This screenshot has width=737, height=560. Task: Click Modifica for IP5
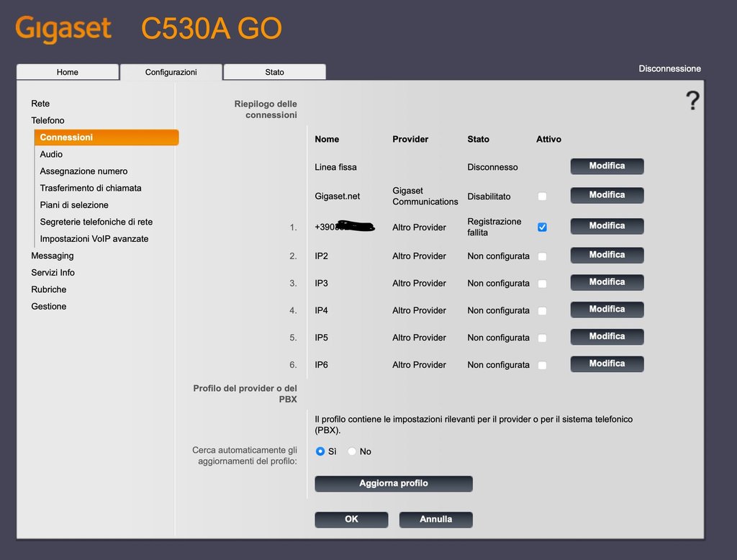(x=607, y=337)
